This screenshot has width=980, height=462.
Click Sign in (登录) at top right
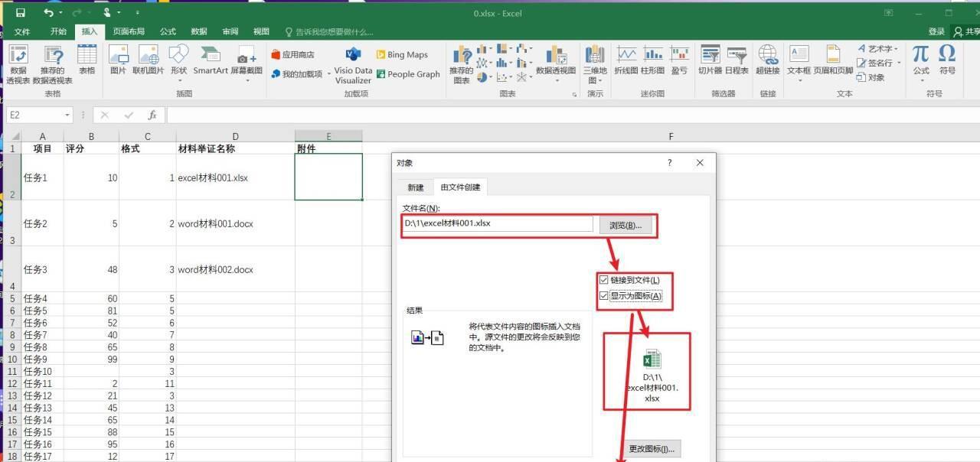tap(936, 31)
